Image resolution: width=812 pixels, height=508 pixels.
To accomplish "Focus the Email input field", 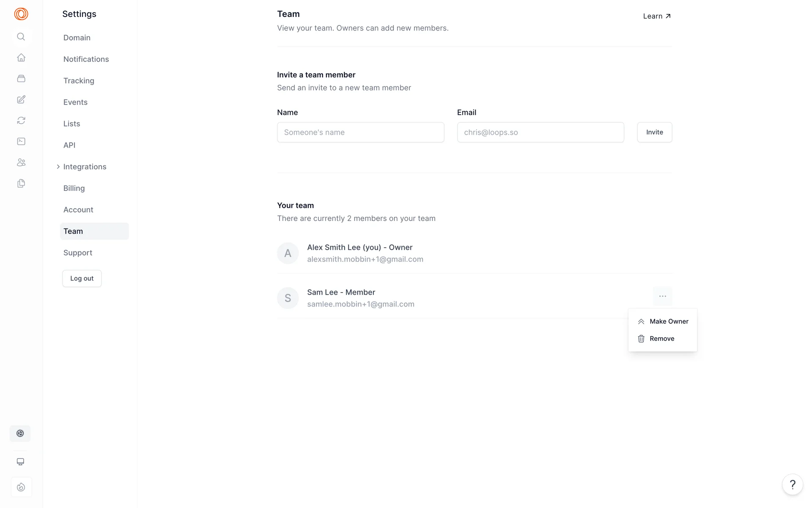I will [540, 133].
